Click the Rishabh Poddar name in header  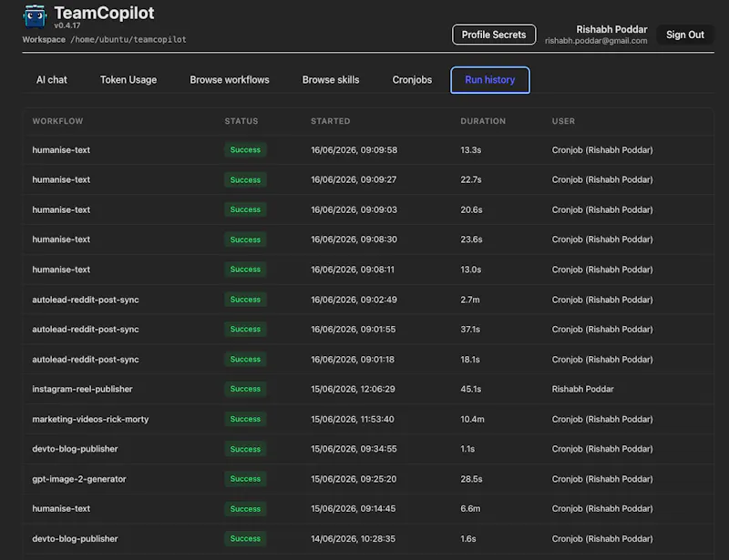(x=611, y=29)
